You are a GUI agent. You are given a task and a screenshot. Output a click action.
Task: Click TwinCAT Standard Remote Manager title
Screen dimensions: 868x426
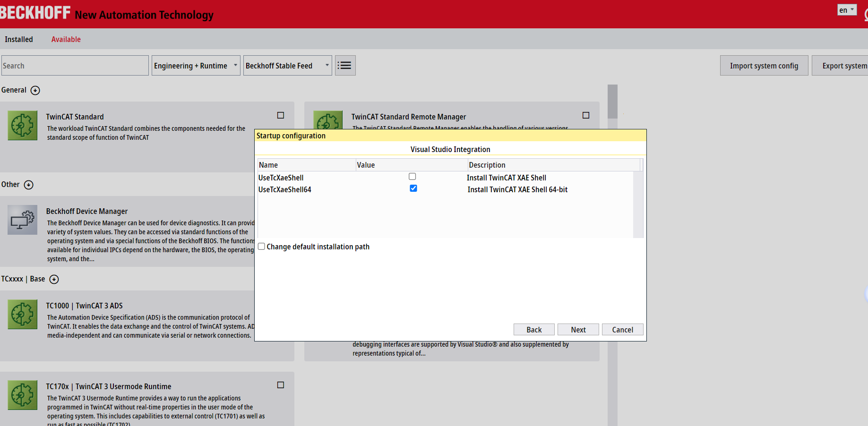pos(409,117)
